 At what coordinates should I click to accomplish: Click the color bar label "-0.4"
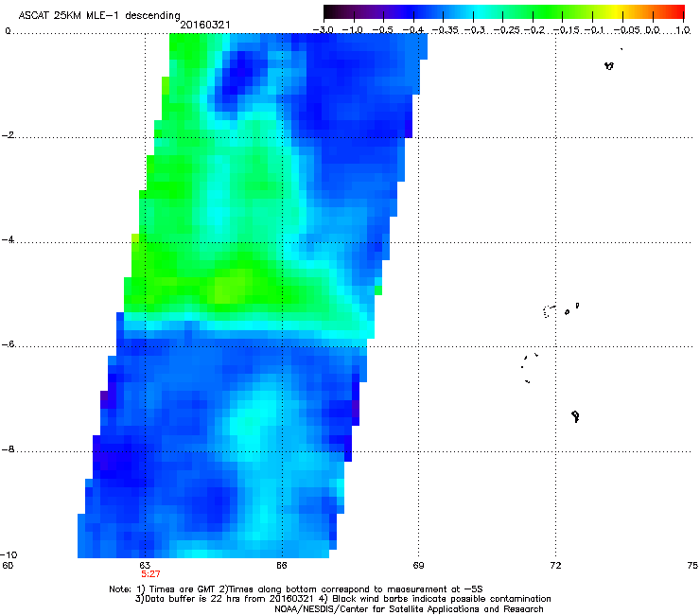pyautogui.click(x=412, y=30)
